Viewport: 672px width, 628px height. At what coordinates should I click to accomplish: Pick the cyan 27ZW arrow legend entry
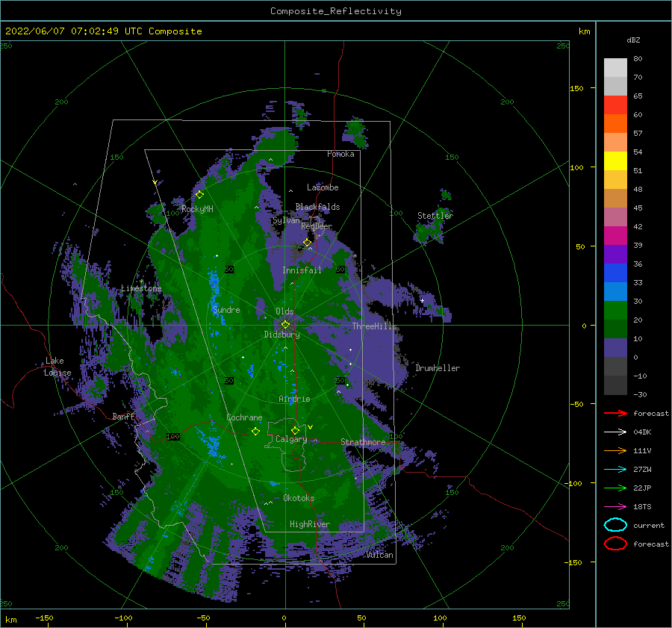point(615,470)
